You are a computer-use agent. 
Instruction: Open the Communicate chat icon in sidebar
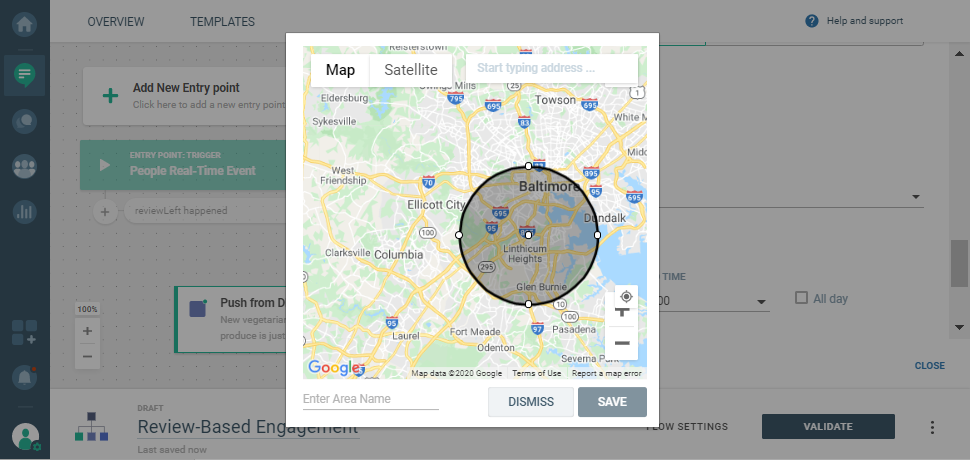tap(25, 75)
